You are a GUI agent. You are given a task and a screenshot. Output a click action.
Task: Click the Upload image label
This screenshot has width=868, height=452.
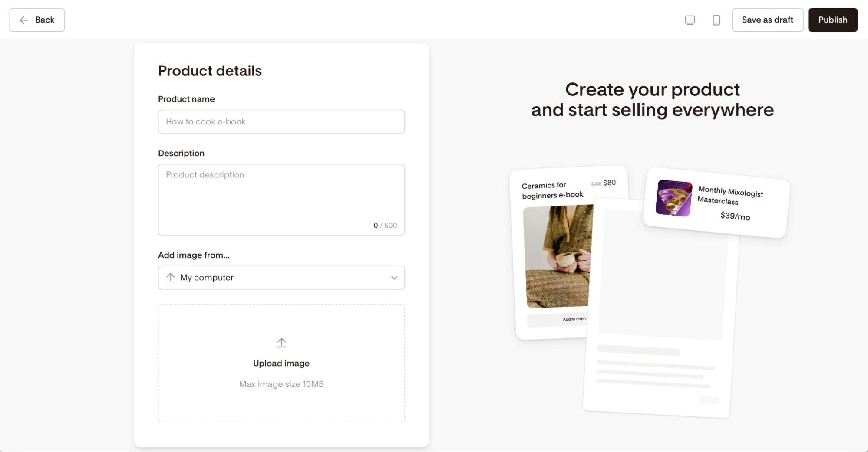[x=281, y=364]
